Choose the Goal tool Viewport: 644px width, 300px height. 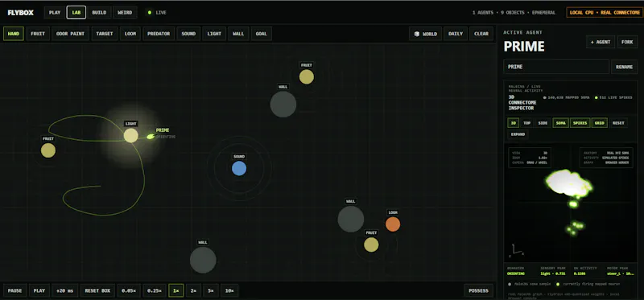261,34
